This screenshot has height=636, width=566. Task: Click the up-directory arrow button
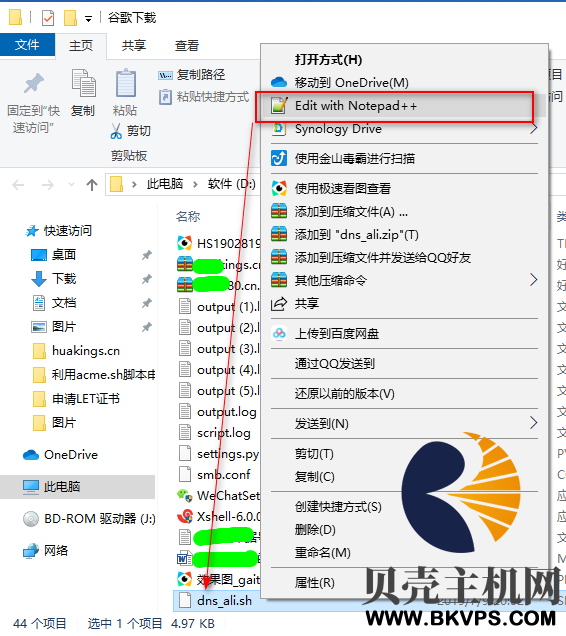point(92,185)
